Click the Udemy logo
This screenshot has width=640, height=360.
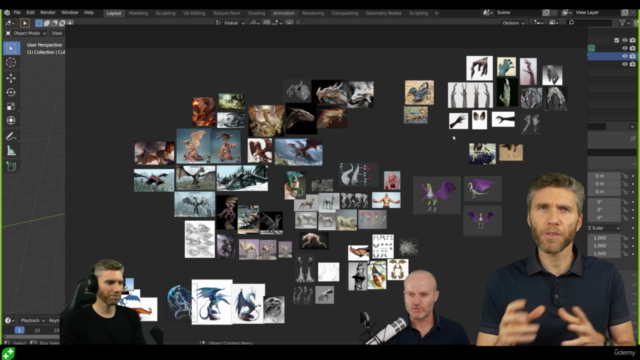coord(624,352)
